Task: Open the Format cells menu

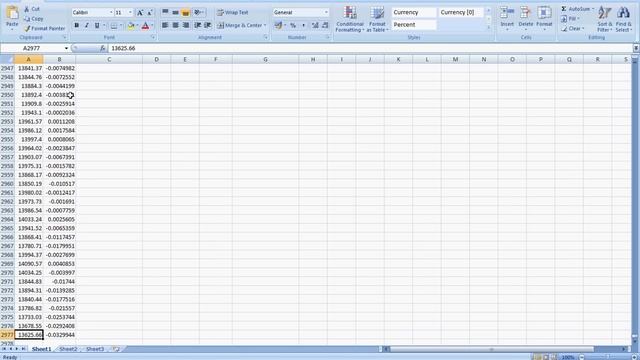Action: [x=544, y=19]
